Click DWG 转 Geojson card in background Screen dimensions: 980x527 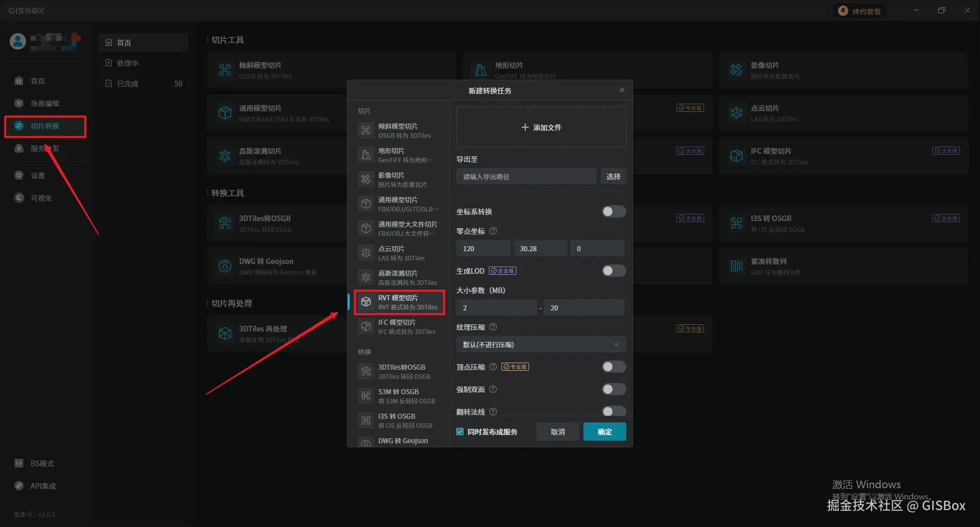(277, 266)
